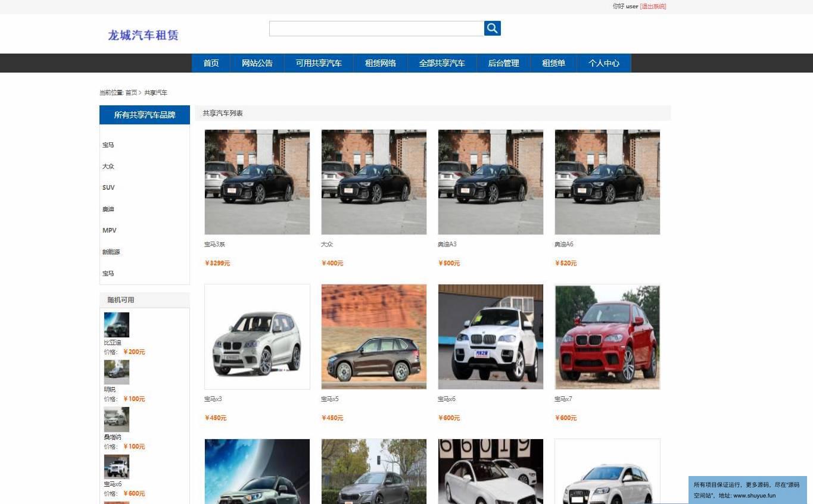Viewport: 813px width, 504px height.
Task: Select the 新能源 category link
Action: (111, 252)
